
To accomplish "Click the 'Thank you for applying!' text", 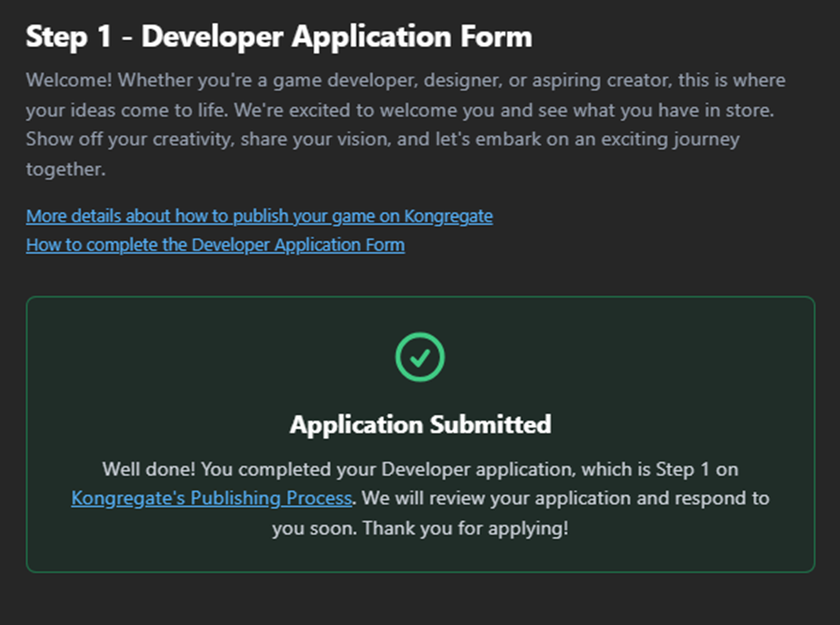I will click(x=465, y=529).
